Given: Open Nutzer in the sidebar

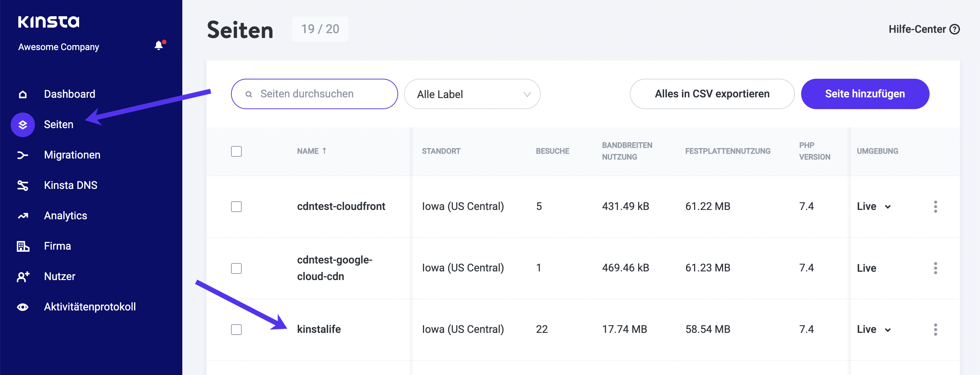Looking at the screenshot, I should [x=60, y=277].
